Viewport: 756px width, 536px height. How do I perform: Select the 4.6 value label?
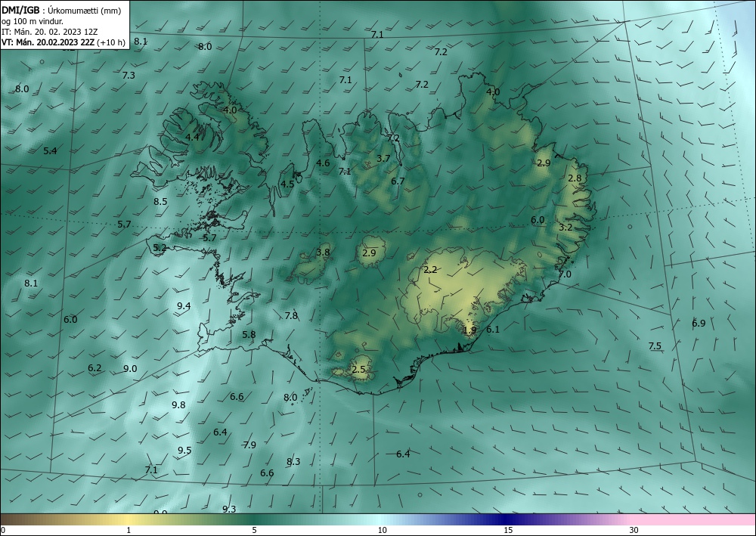pos(323,163)
